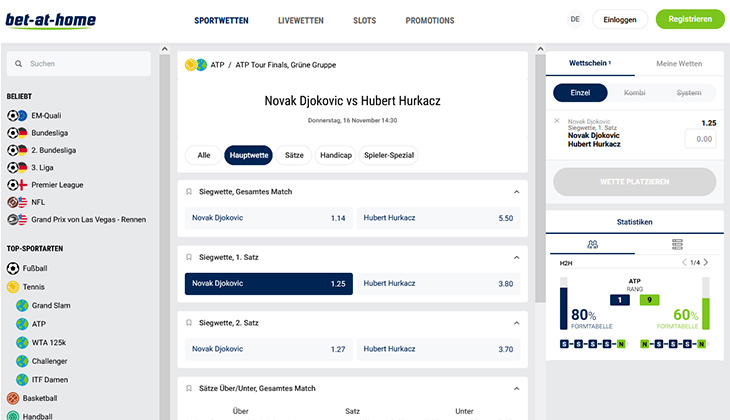Collapse Siegwette, Gesamtes Match section
This screenshot has height=420, width=730.
click(516, 192)
